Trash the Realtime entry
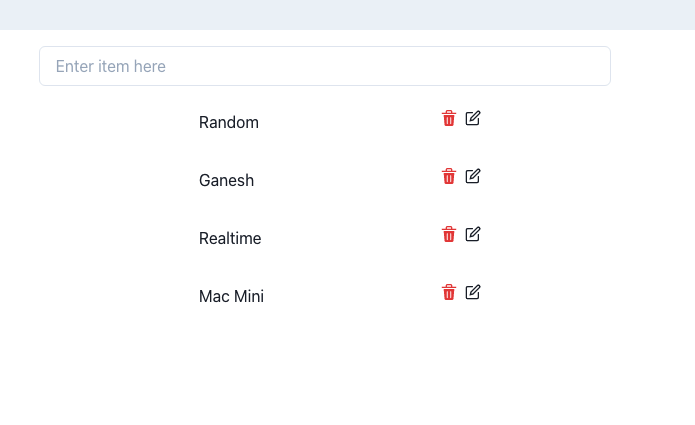This screenshot has height=425, width=695. point(449,234)
